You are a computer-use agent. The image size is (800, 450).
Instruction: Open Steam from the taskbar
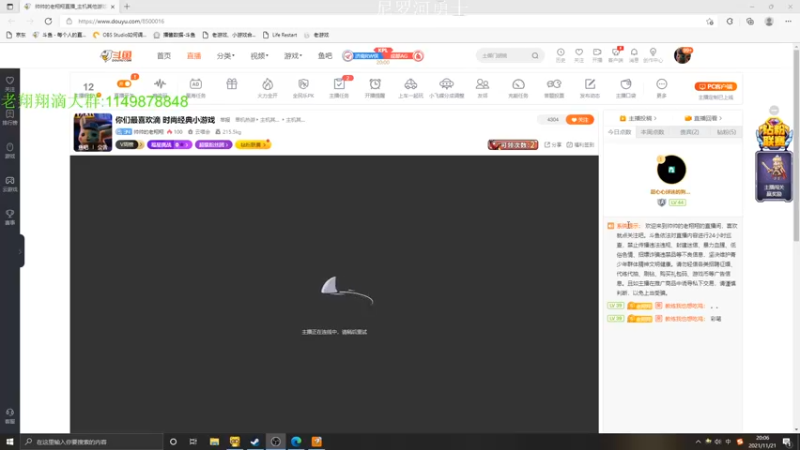[255, 441]
